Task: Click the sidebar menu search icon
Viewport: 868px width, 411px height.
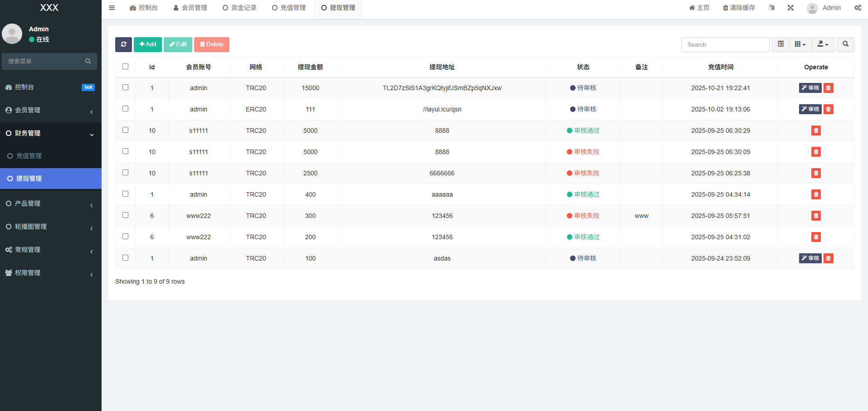Action: [x=88, y=61]
